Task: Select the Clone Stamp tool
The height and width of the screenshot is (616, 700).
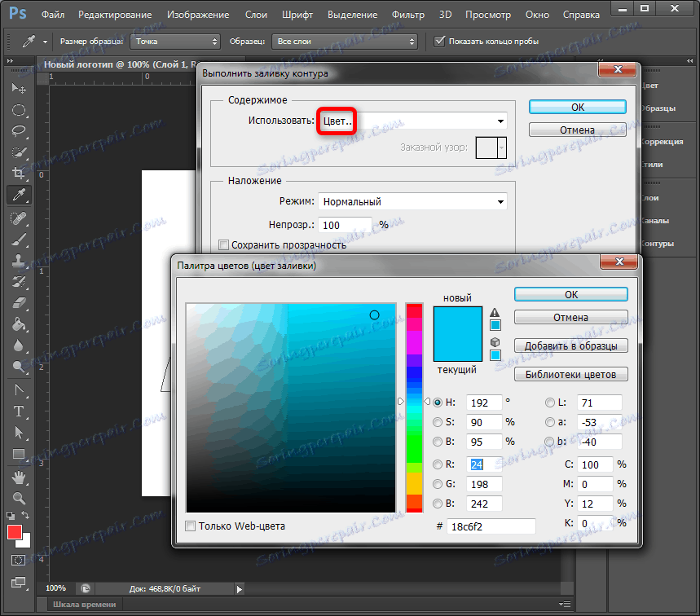Action: coord(18,261)
